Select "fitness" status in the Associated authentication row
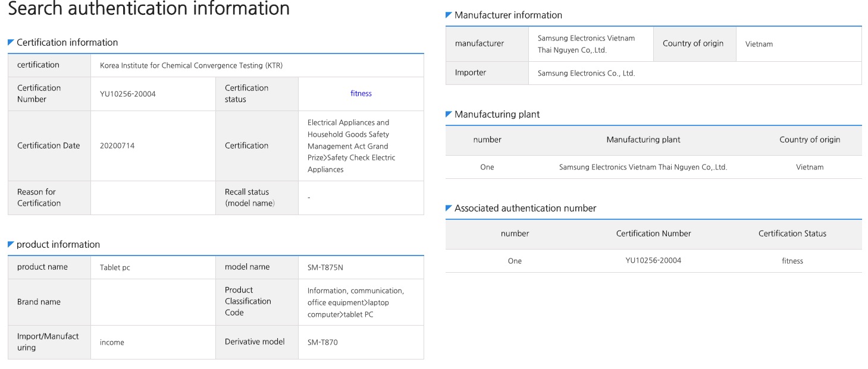Viewport: 868px width, 369px height. [792, 261]
